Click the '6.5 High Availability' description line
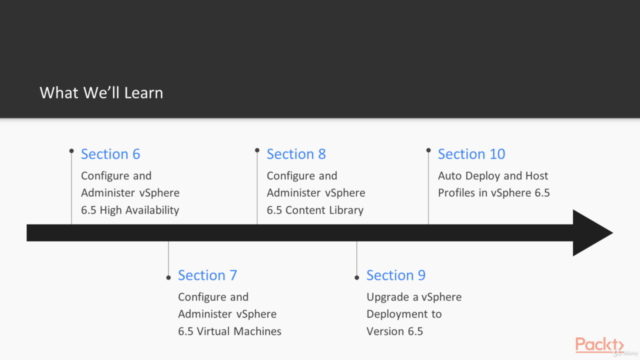 pyautogui.click(x=130, y=210)
